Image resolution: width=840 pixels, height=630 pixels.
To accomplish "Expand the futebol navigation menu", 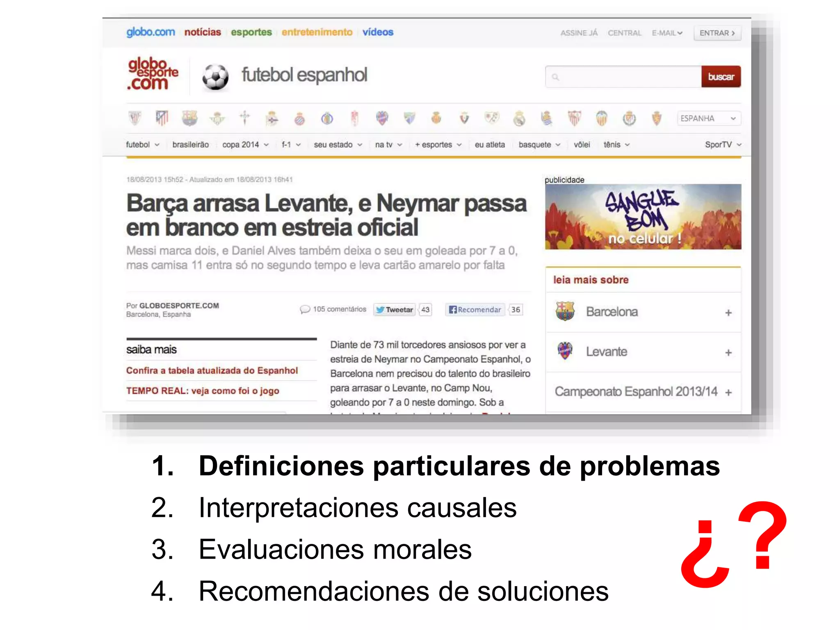I will point(142,144).
